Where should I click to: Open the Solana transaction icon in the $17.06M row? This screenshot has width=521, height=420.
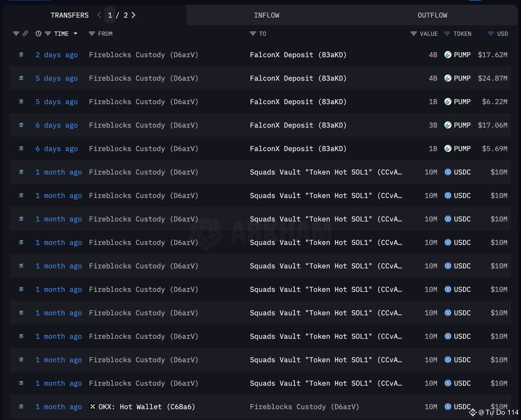point(21,125)
